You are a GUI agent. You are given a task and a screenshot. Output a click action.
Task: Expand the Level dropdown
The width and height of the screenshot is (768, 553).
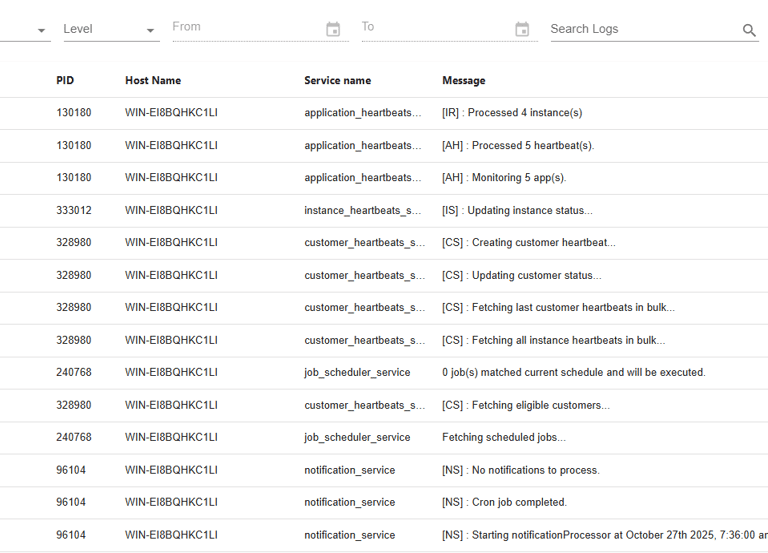tap(110, 30)
